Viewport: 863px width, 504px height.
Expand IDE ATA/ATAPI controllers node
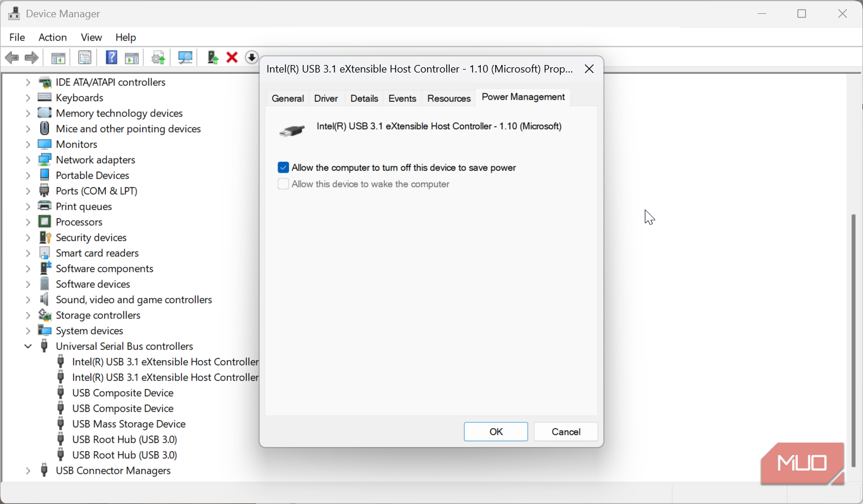pos(28,82)
